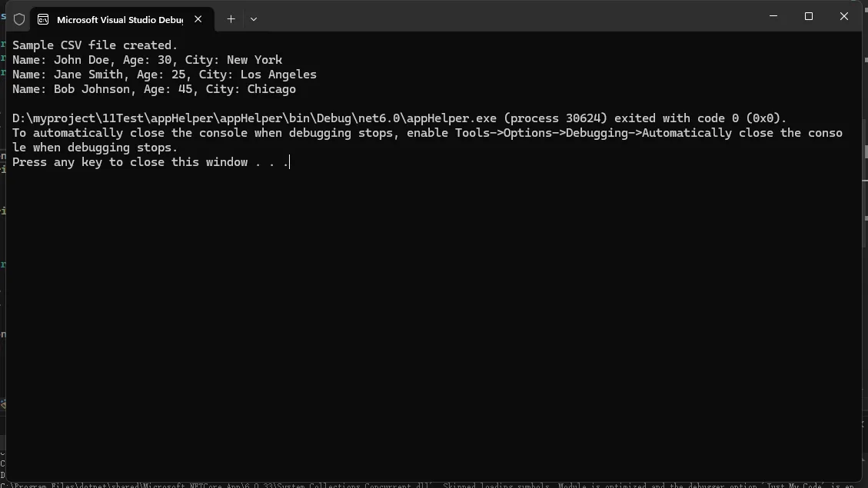Click the "Sample CSV file created." line

95,45
